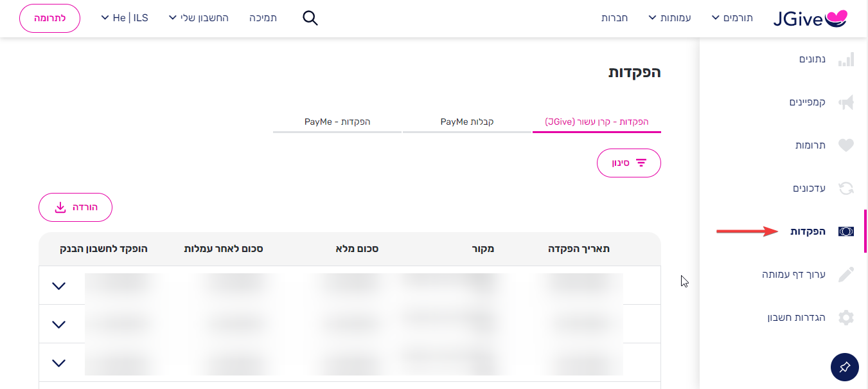This screenshot has width=868, height=389.
Task: Click the search magnifier icon in header
Action: point(310,18)
